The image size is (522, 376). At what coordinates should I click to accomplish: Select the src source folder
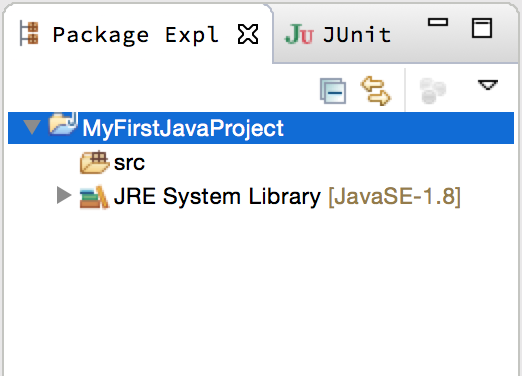(112, 163)
